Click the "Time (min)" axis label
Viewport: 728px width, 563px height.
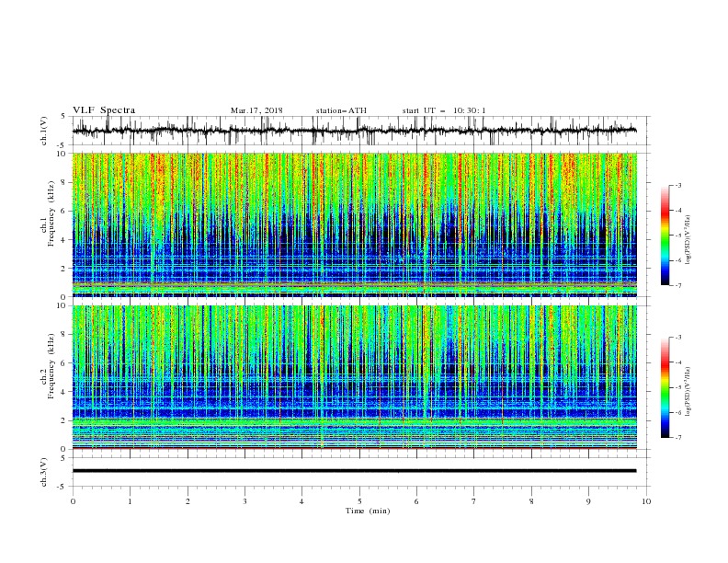coord(368,511)
